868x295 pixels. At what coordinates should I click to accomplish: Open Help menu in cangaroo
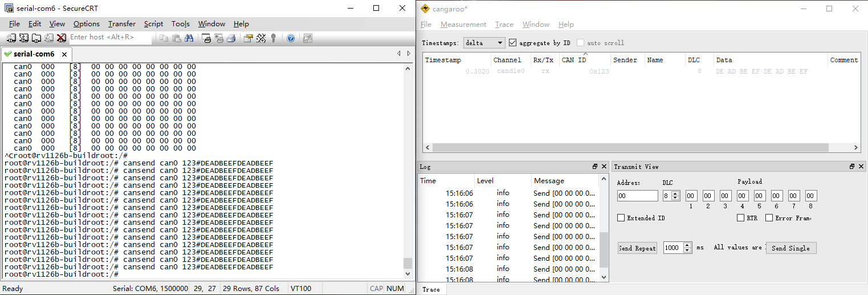tap(566, 25)
